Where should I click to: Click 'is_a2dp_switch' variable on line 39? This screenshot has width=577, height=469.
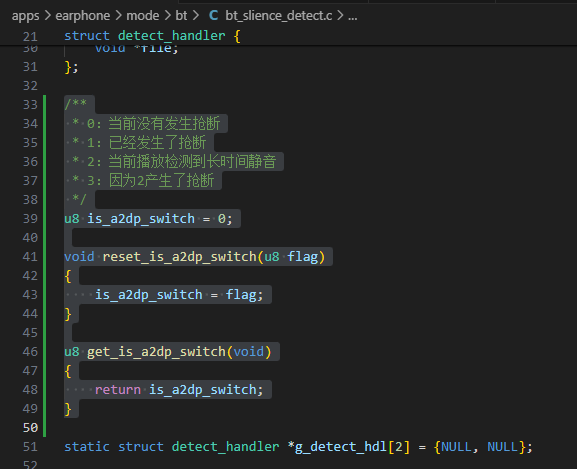click(141, 219)
